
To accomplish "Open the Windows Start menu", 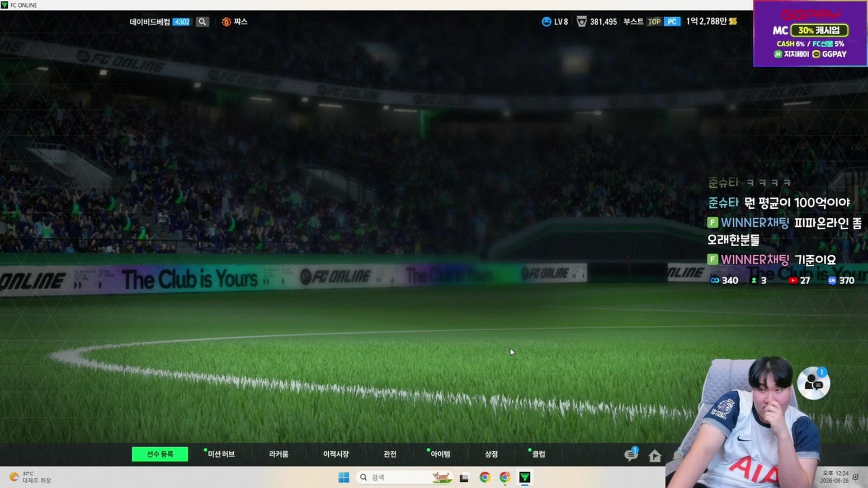I will [344, 477].
